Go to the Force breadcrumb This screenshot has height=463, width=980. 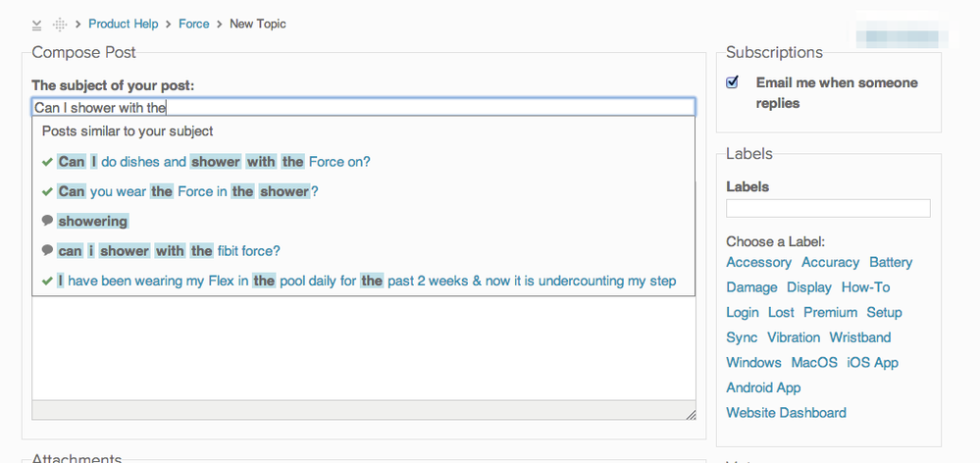coord(194,24)
